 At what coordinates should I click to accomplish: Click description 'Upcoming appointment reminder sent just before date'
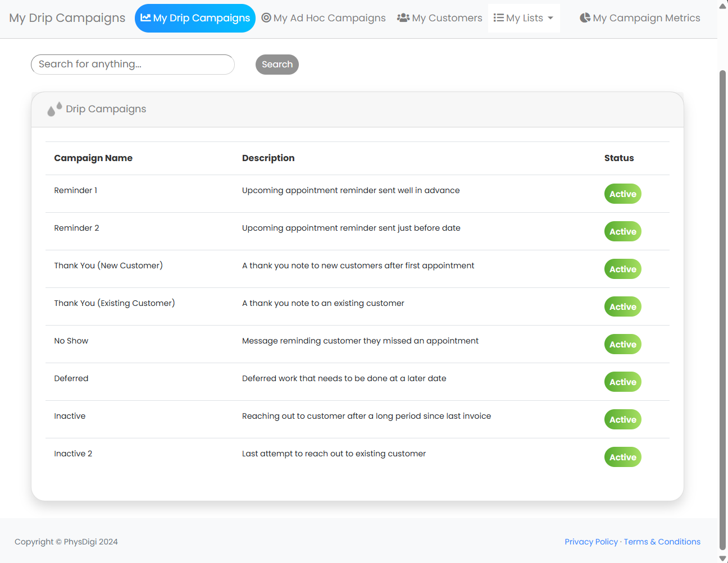pos(351,228)
